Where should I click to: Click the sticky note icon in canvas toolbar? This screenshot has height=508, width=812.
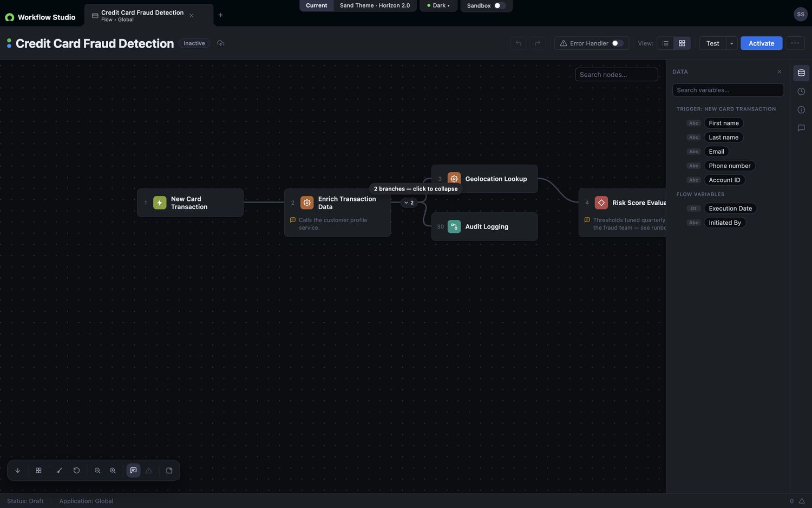[169, 471]
